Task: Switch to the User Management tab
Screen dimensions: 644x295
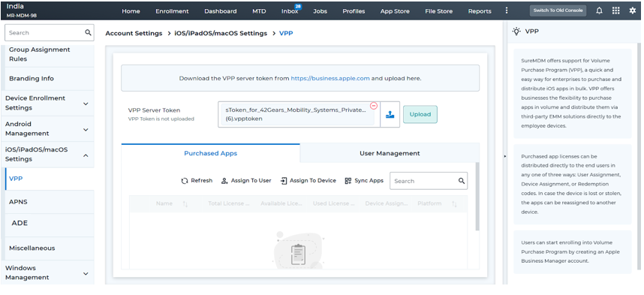Action: coord(390,153)
